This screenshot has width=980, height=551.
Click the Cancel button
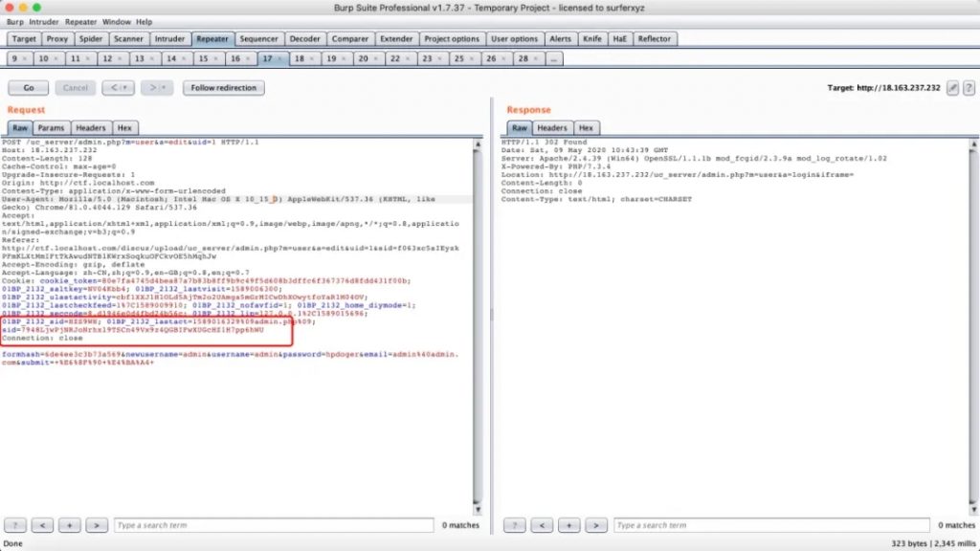(75, 88)
